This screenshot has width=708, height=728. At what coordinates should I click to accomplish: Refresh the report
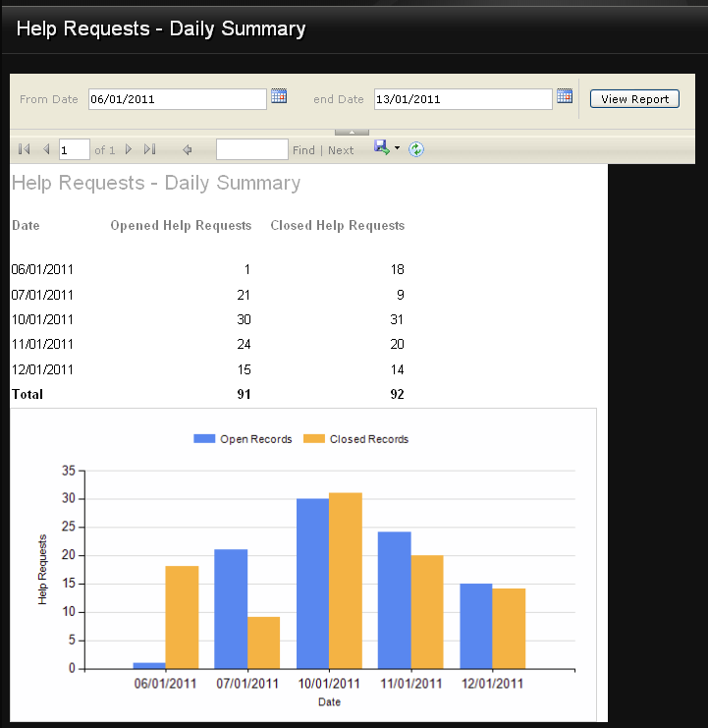pos(416,149)
